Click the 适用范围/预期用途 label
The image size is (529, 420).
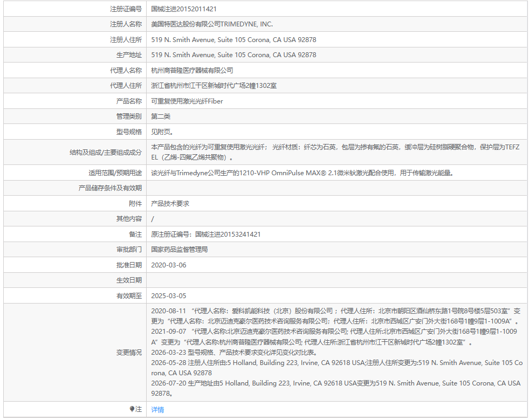pyautogui.click(x=115, y=173)
